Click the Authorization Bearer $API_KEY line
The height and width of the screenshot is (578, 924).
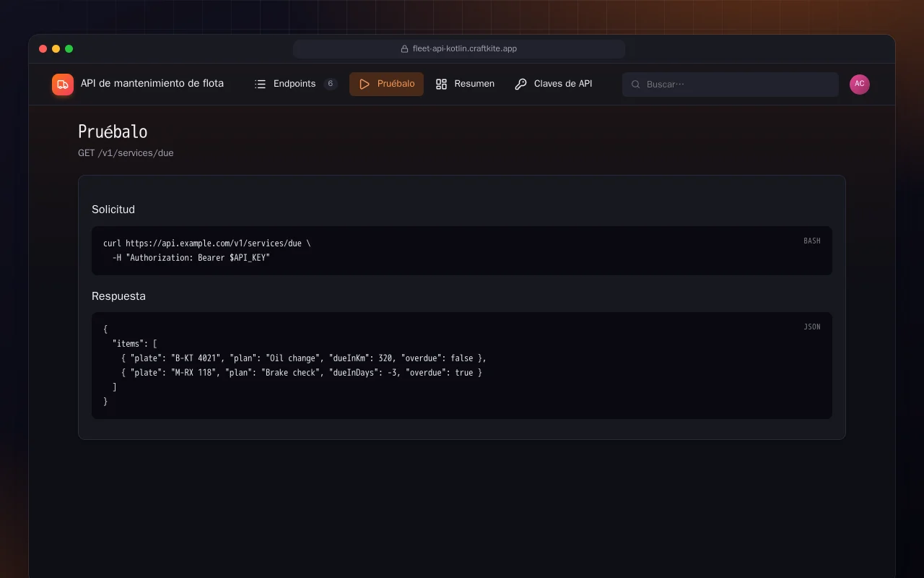(191, 258)
